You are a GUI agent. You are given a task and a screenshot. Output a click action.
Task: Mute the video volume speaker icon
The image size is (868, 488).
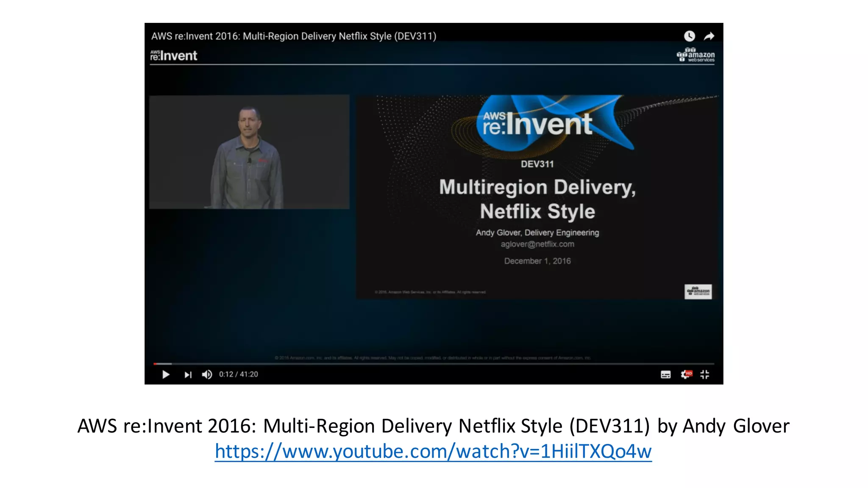click(207, 374)
